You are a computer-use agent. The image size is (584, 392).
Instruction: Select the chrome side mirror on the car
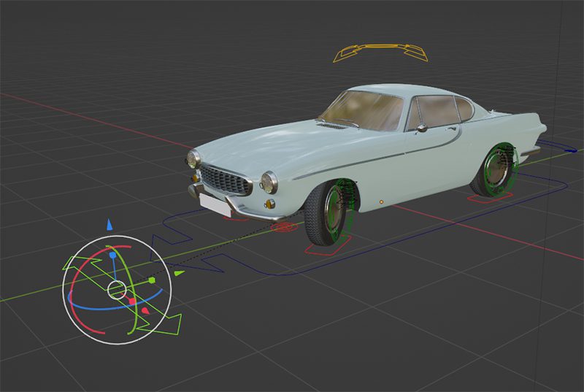(x=422, y=128)
